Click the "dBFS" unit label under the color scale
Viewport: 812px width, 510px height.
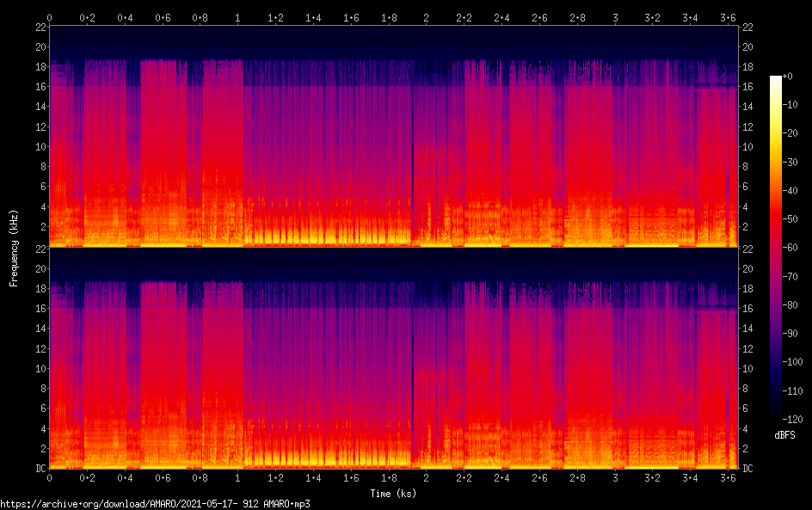[784, 435]
